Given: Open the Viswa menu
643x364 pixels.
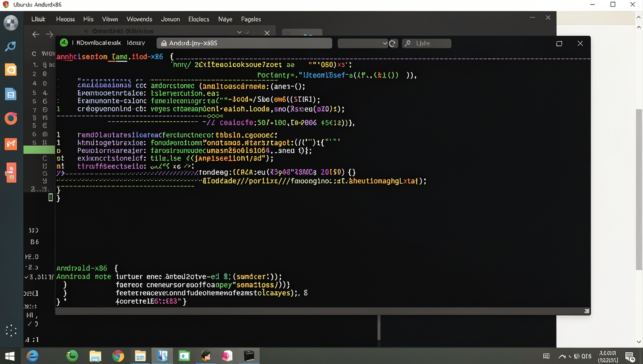Looking at the screenshot, I should (110, 19).
